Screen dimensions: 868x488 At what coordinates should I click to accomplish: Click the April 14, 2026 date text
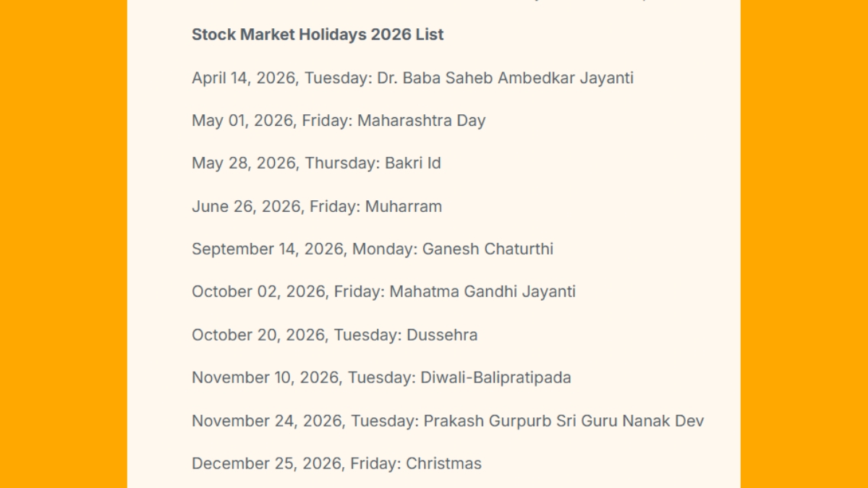[244, 78]
